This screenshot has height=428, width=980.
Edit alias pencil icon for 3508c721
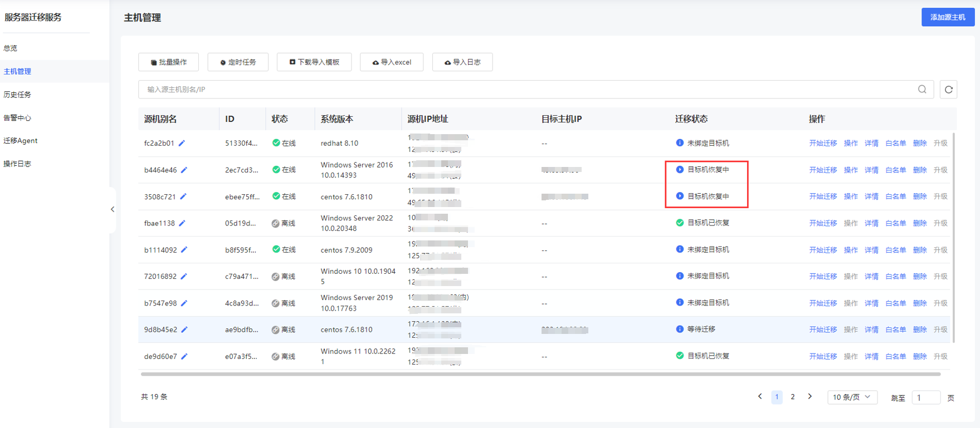(x=183, y=196)
